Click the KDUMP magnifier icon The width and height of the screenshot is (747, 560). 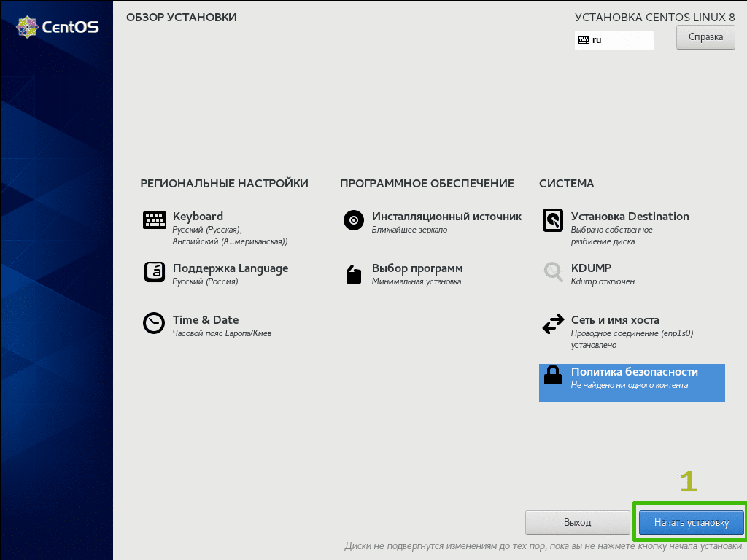(x=553, y=271)
